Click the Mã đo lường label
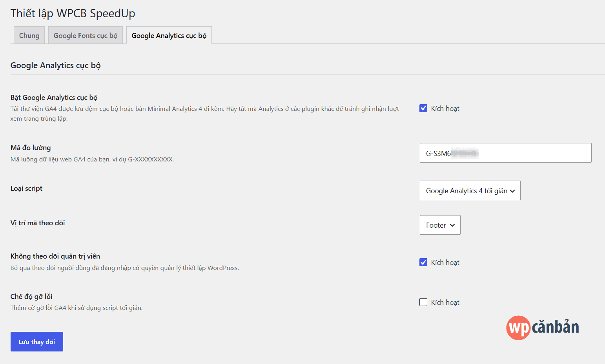This screenshot has width=605, height=364. [31, 148]
